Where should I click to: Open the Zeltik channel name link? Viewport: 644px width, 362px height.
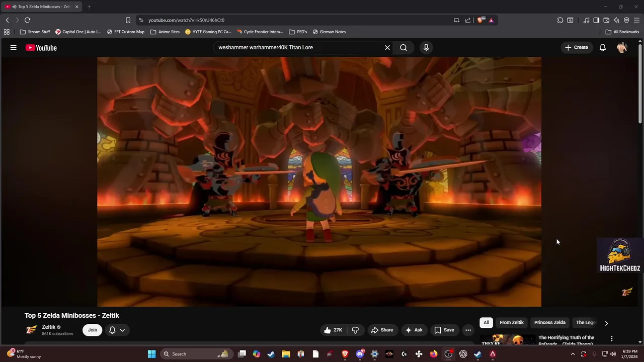(x=49, y=327)
